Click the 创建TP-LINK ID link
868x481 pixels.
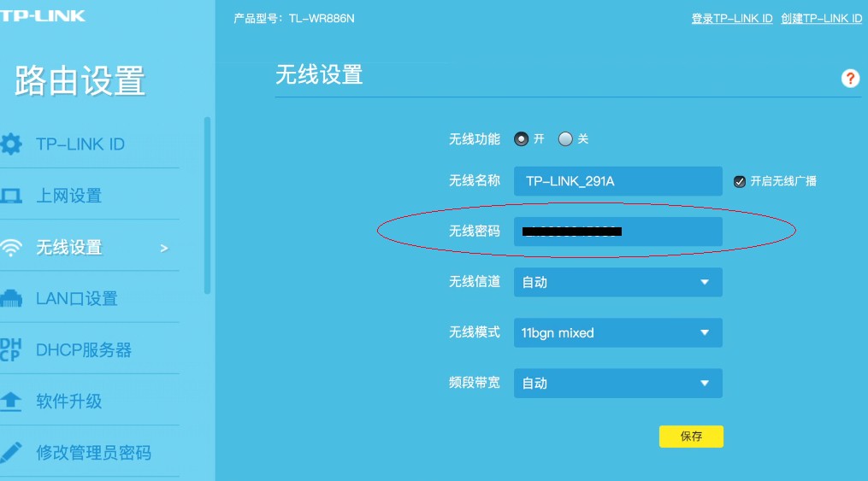[x=822, y=18]
